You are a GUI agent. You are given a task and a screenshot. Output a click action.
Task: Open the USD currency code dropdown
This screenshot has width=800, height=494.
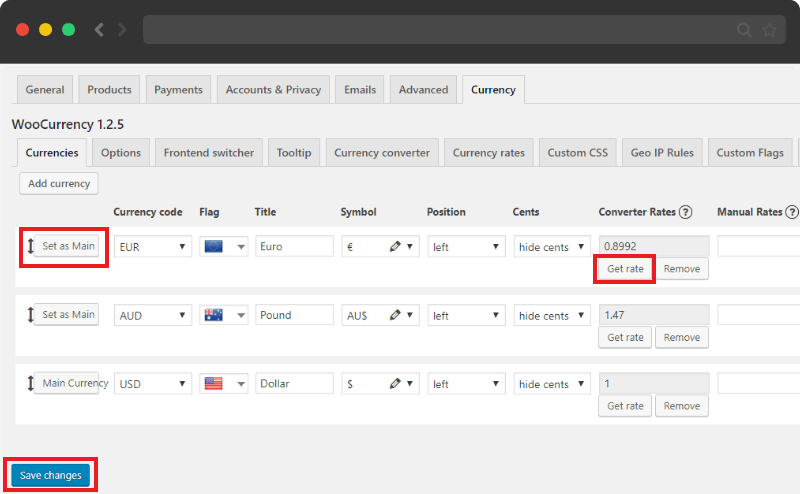coord(153,384)
